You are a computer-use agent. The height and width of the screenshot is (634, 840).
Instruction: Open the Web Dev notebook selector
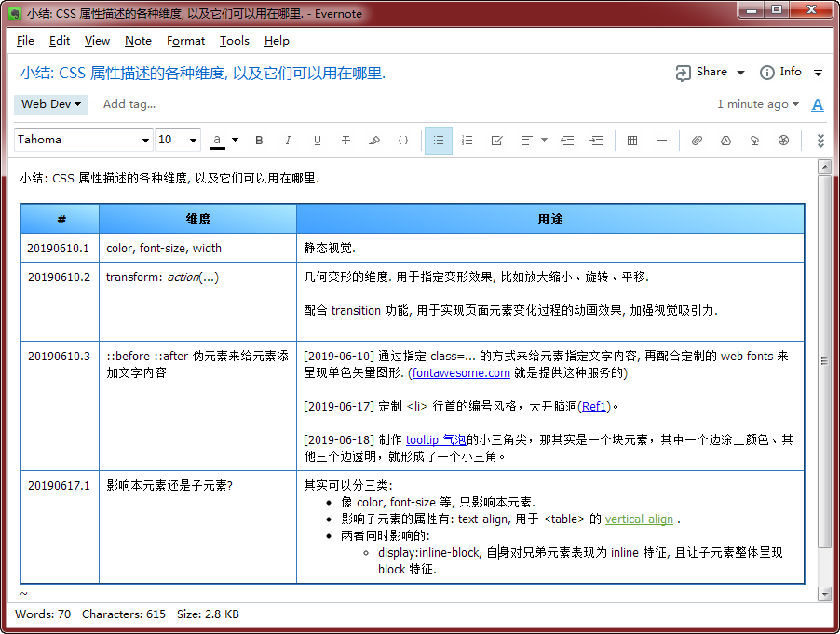[51, 104]
